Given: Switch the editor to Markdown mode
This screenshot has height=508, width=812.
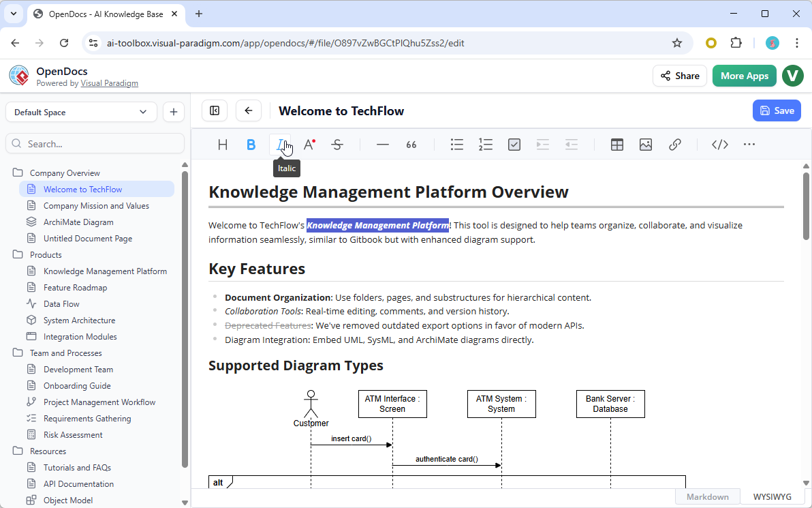Looking at the screenshot, I should tap(707, 496).
